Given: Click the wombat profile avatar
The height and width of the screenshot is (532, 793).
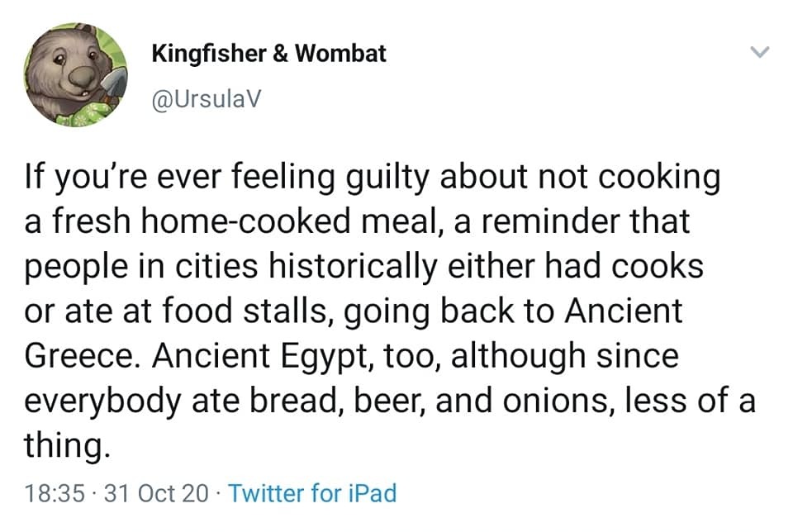Looking at the screenshot, I should (76, 75).
